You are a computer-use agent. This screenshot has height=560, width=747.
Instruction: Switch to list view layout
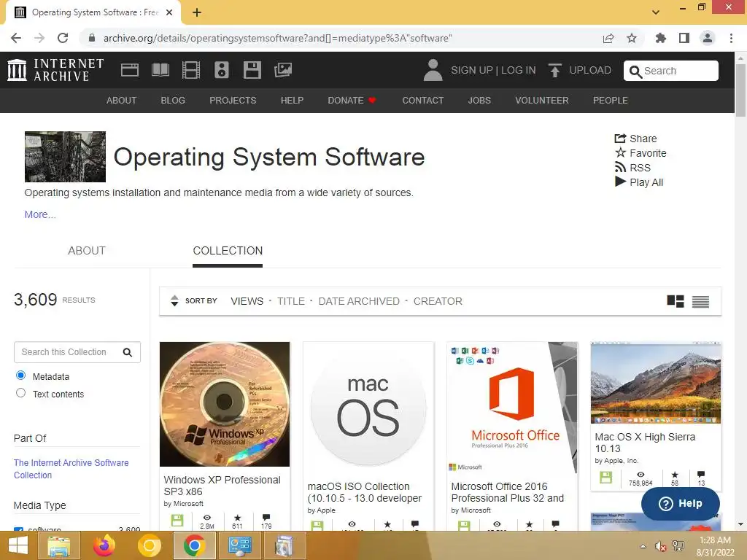coord(700,301)
